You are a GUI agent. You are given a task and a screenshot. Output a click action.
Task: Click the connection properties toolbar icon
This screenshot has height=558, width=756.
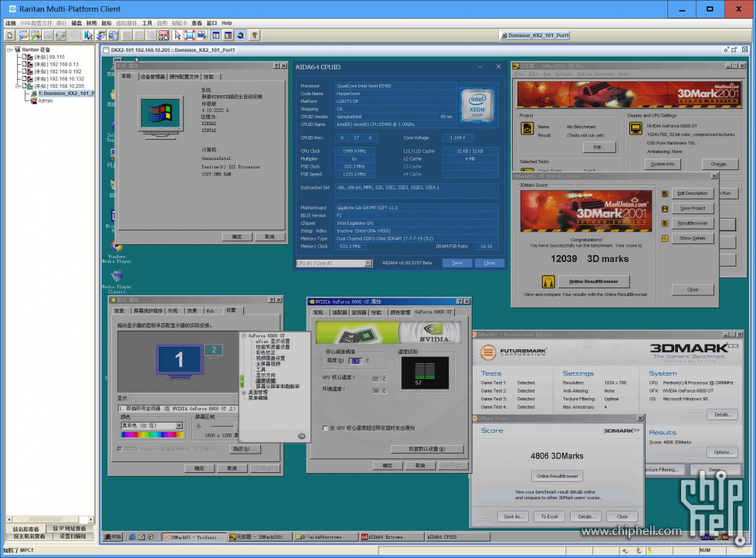pyautogui.click(x=23, y=36)
